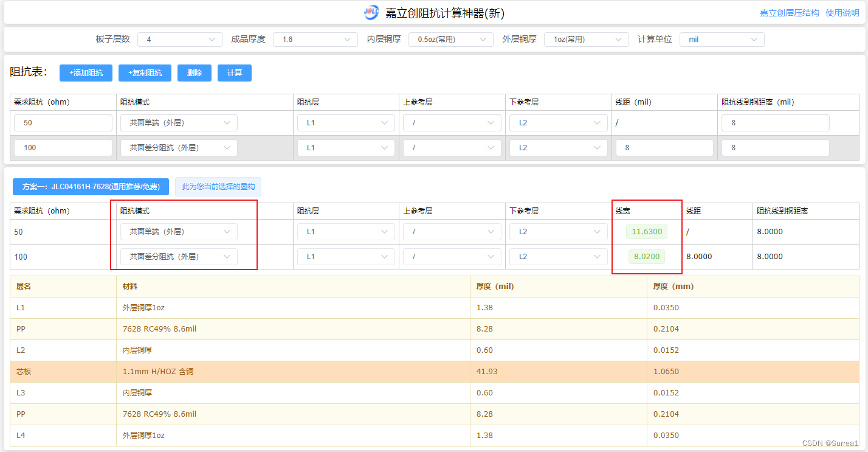Click the 计算 button
Viewport: 868px width, 452px height.
(235, 73)
